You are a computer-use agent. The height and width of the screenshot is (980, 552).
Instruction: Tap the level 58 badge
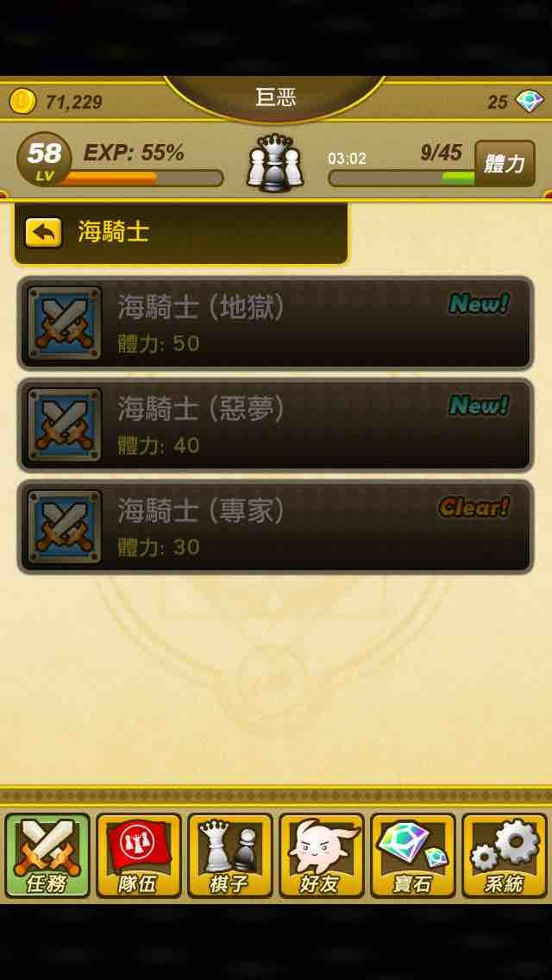pos(44,159)
